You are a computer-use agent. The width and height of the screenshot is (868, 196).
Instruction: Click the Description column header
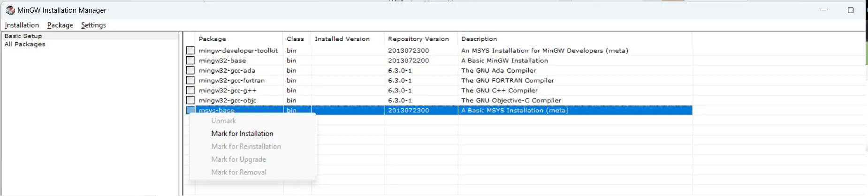[575, 39]
